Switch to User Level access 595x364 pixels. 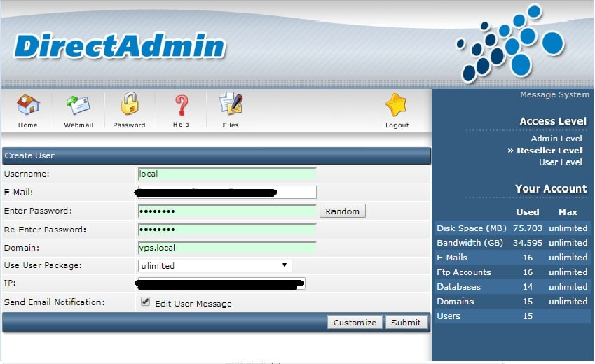[561, 162]
